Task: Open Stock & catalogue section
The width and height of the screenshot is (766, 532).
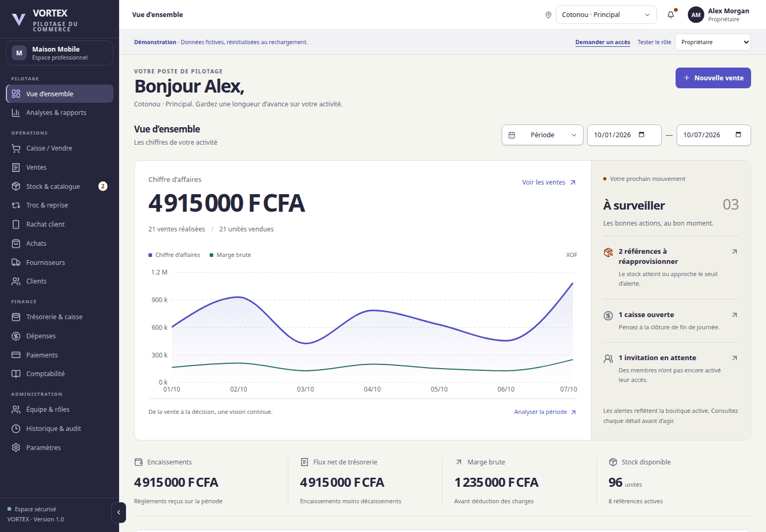Action: coord(60,187)
